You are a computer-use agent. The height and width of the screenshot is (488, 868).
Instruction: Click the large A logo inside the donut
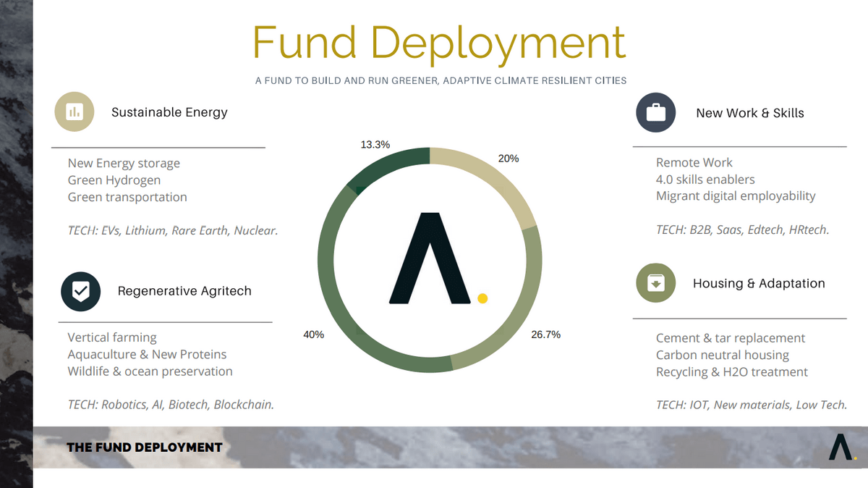point(430,258)
